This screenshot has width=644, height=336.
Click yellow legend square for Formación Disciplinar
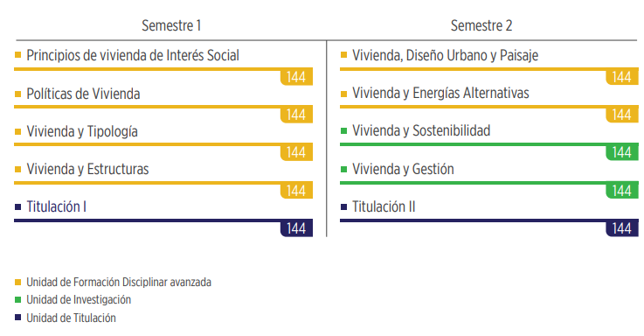tap(17, 282)
